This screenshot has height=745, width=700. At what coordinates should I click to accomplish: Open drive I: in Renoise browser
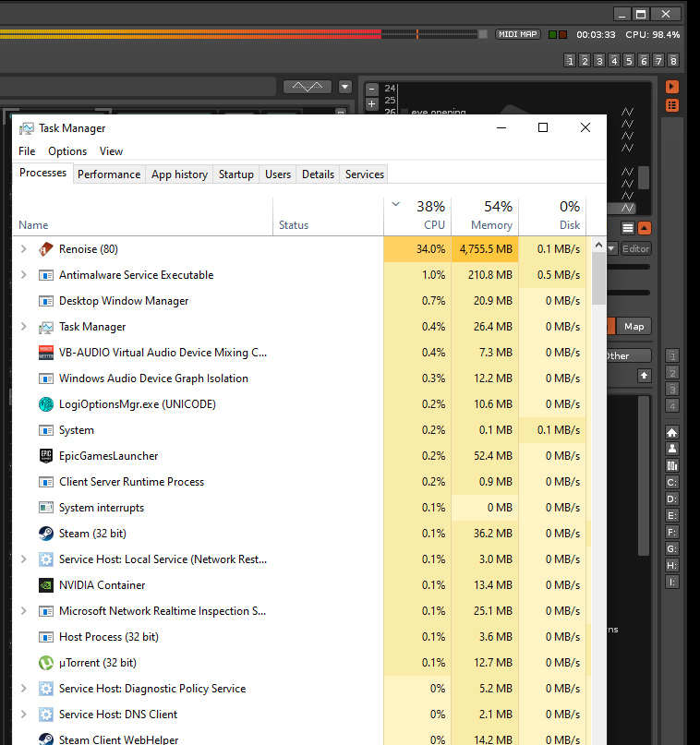[672, 582]
